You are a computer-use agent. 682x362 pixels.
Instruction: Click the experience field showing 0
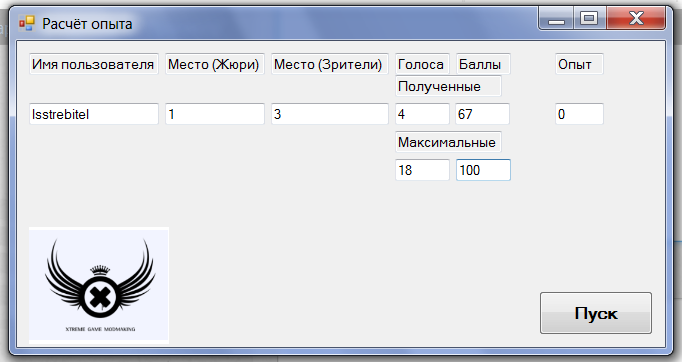(579, 114)
